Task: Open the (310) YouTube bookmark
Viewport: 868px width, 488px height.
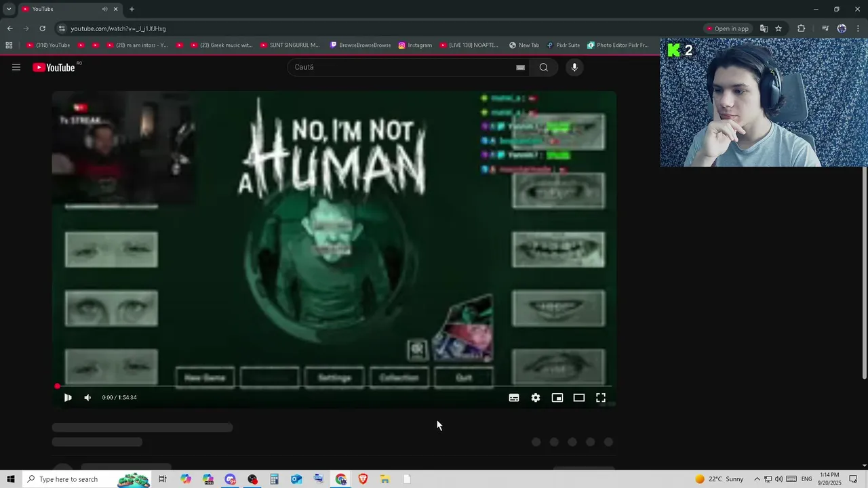Action: [x=48, y=45]
